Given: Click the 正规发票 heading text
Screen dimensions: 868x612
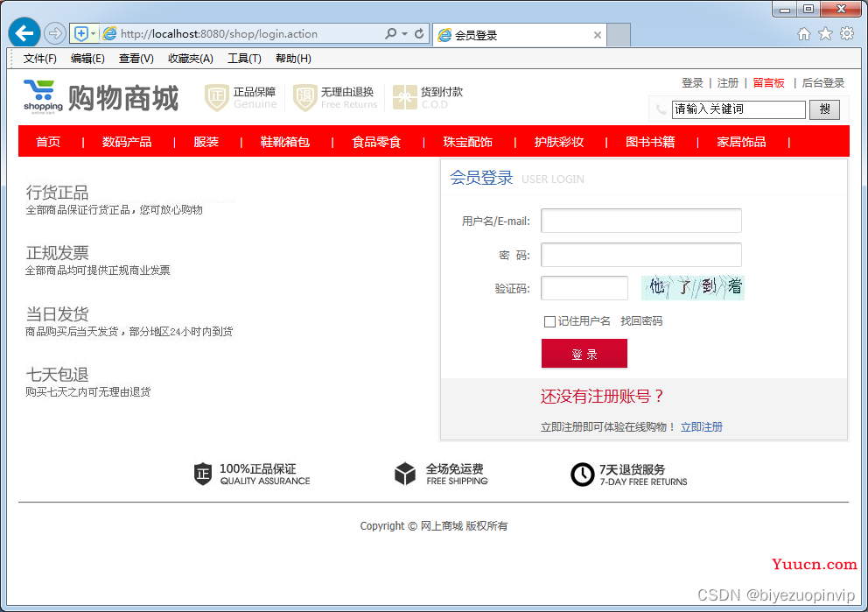Looking at the screenshot, I should tap(57, 253).
